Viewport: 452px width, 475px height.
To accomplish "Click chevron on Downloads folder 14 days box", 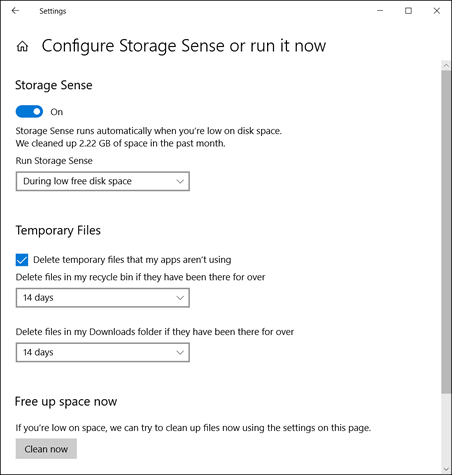I will [x=180, y=352].
